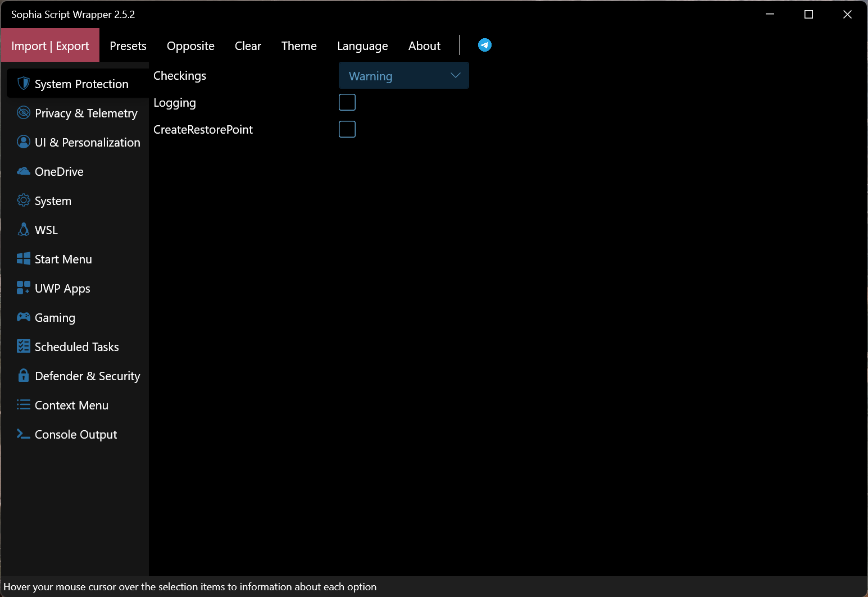Select the System sidebar label
This screenshot has height=597, width=868.
(x=53, y=201)
